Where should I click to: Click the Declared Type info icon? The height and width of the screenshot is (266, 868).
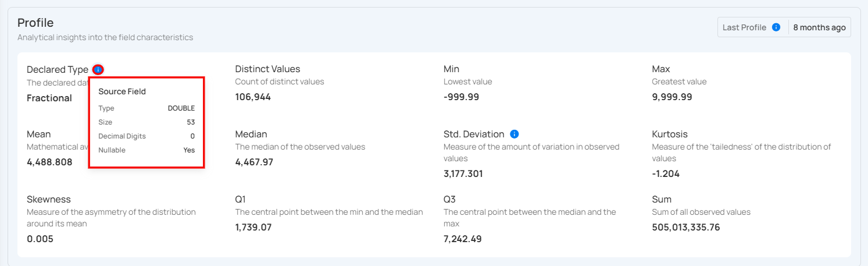click(x=98, y=70)
